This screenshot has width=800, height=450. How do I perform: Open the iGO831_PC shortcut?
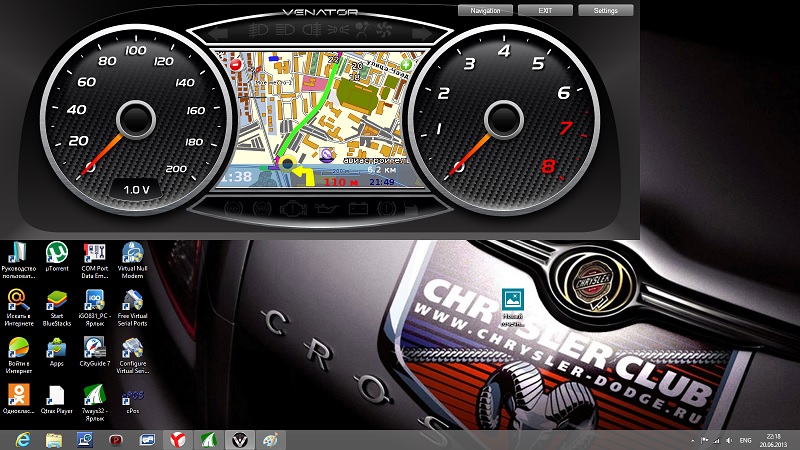[x=94, y=308]
